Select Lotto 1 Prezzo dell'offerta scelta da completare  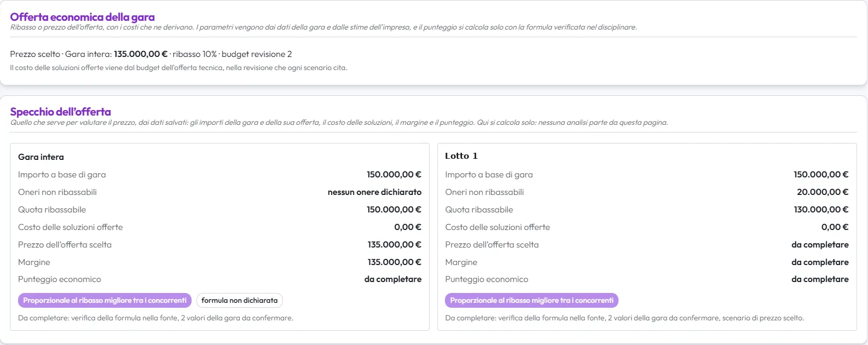(820, 245)
